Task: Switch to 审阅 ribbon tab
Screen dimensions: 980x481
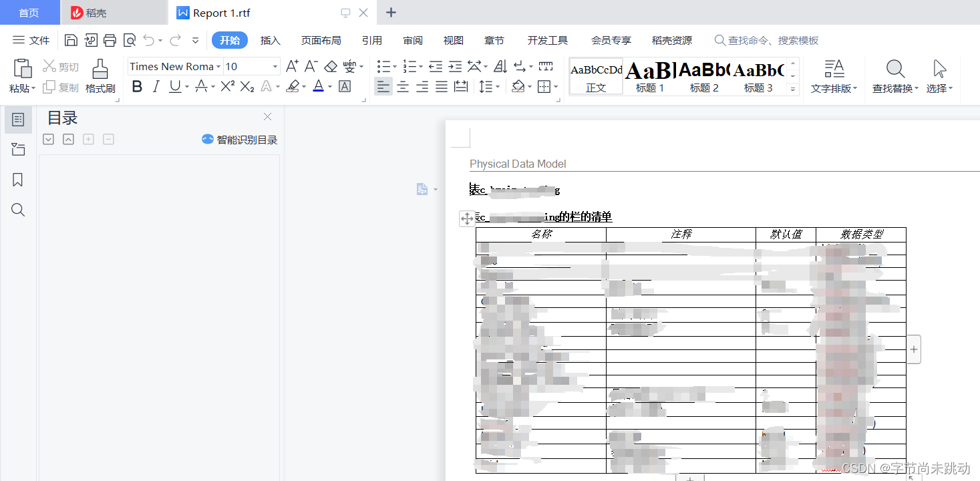Action: [413, 40]
